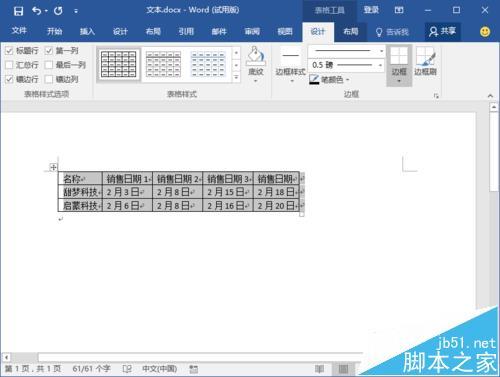Open the 笔颜色 dropdown arrow
500x377 pixels.
[347, 80]
